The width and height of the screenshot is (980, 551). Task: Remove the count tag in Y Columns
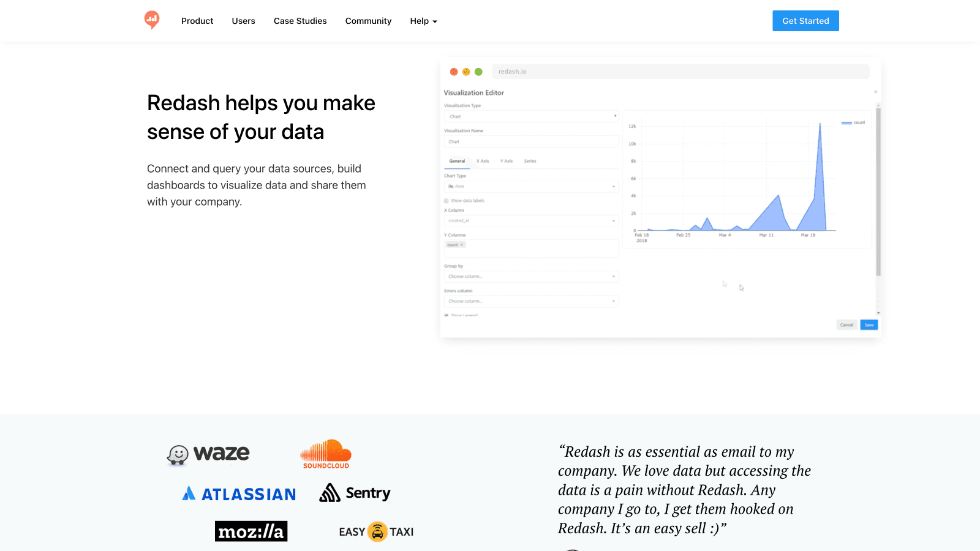tap(462, 245)
